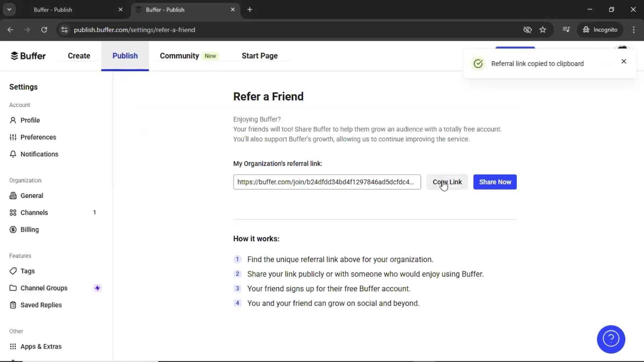Click the Buffer logo
Viewport: 644px width, 362px height.
[x=28, y=56]
